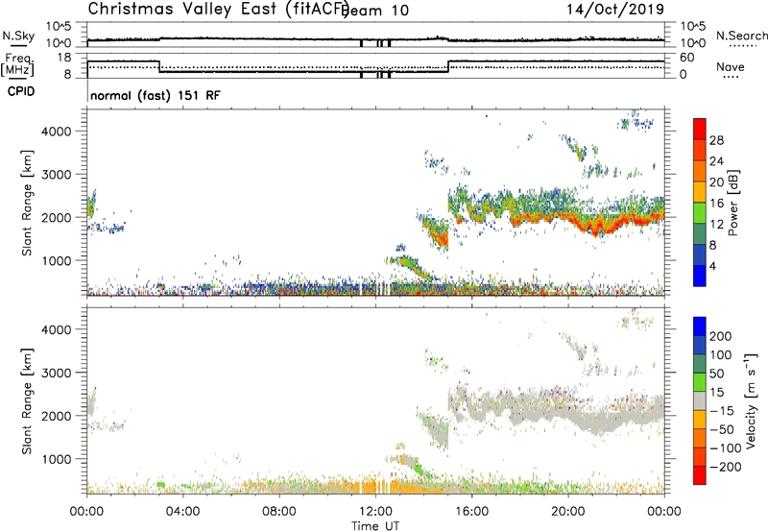
Task: Click the Time UT axis title
Action: click(x=375, y=526)
